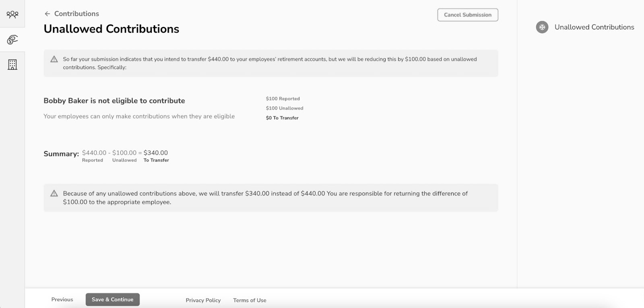644x308 pixels.
Task: Click the $0 To Transfer line
Action: point(282,118)
